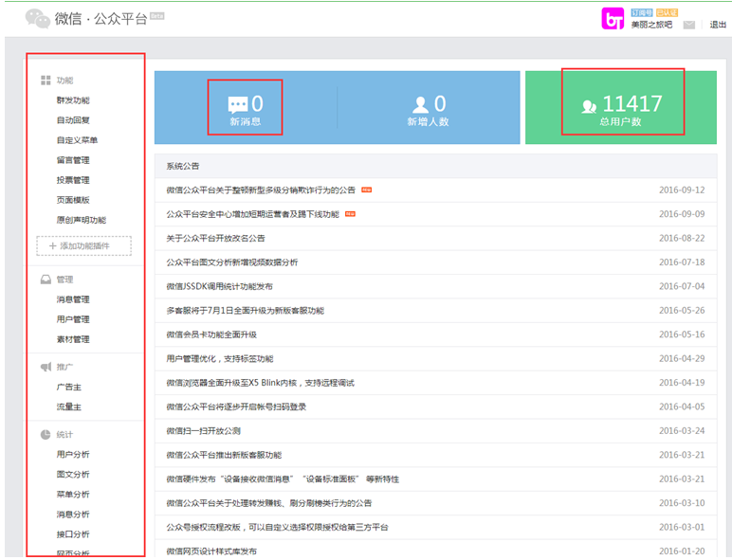
Task: Click the 新增人数 person icon
Action: point(421,104)
